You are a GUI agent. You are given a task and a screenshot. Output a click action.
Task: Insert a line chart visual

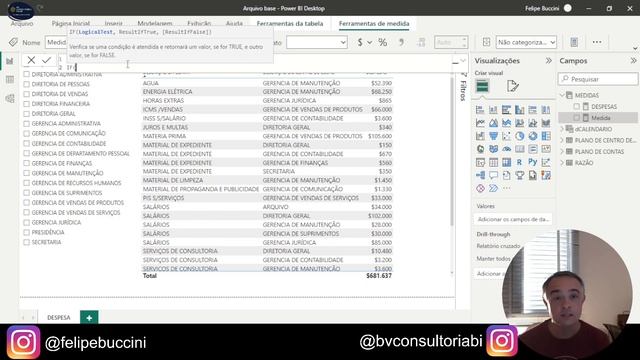click(480, 123)
